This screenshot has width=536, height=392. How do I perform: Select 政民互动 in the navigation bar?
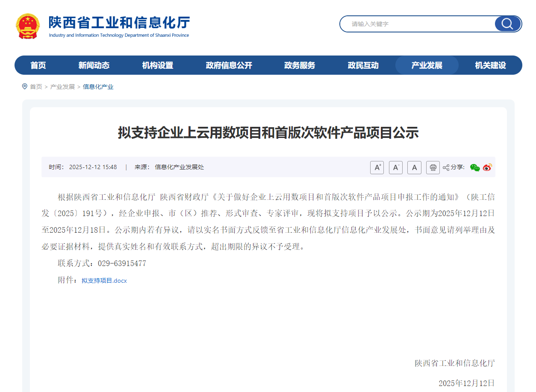[363, 65]
